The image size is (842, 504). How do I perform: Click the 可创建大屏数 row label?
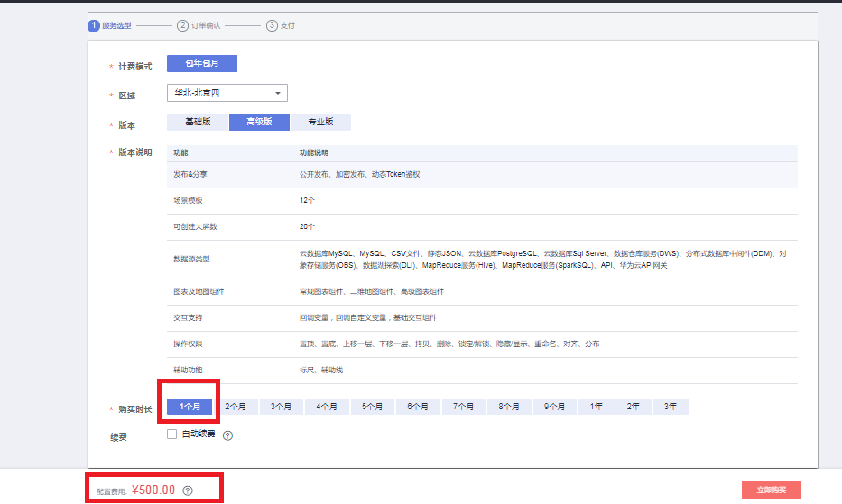(195, 227)
